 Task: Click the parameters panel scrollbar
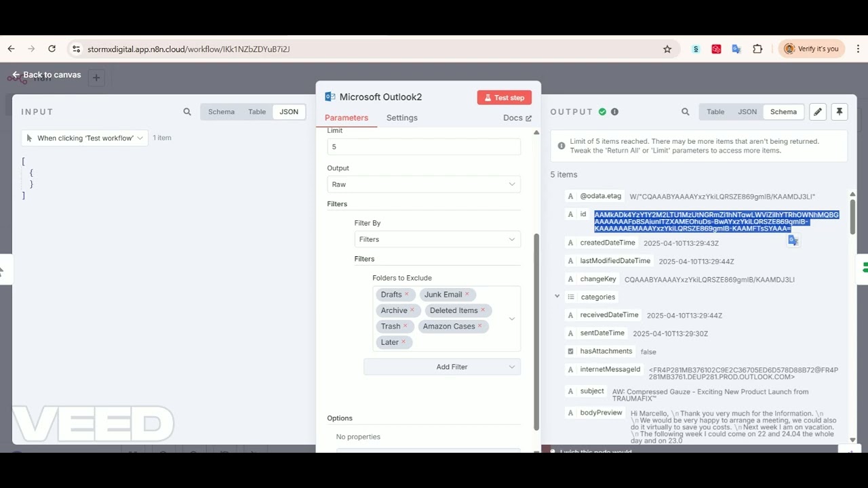pyautogui.click(x=536, y=332)
